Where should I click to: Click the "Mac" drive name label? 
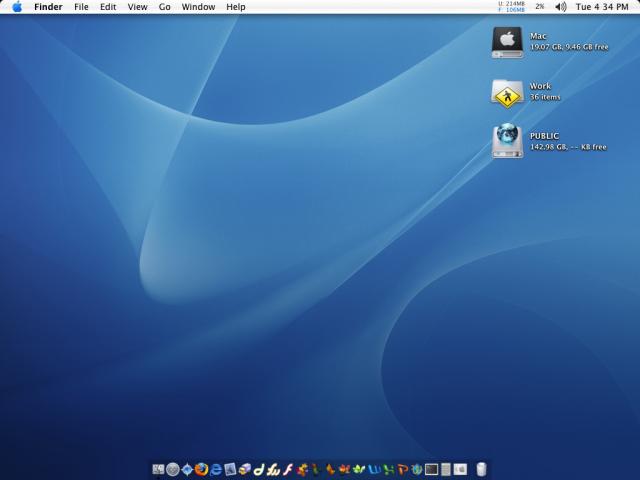[538, 36]
